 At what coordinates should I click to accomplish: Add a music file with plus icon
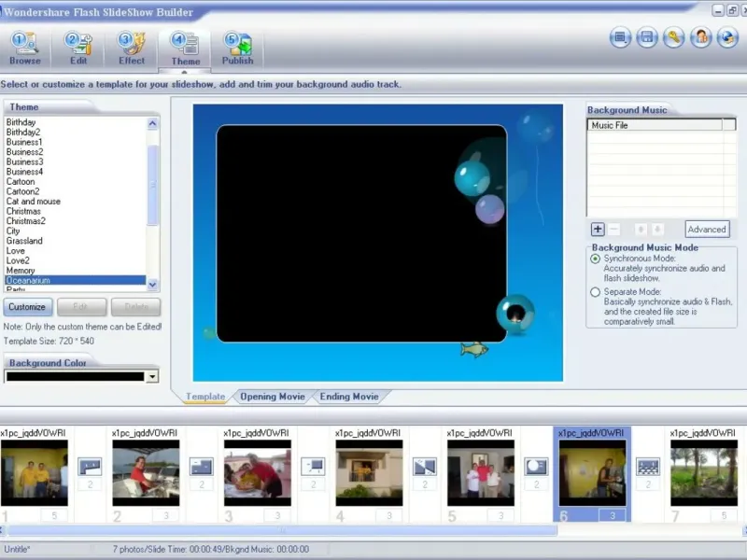click(x=598, y=229)
